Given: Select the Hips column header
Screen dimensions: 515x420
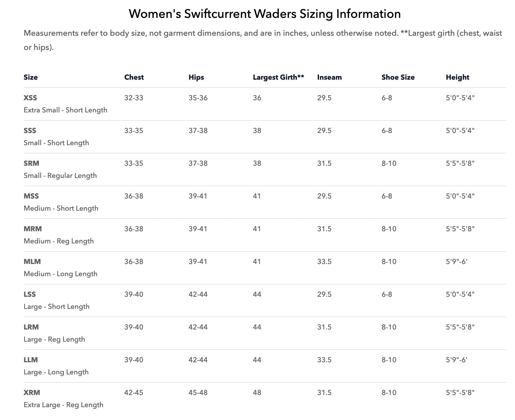Looking at the screenshot, I should [x=196, y=77].
